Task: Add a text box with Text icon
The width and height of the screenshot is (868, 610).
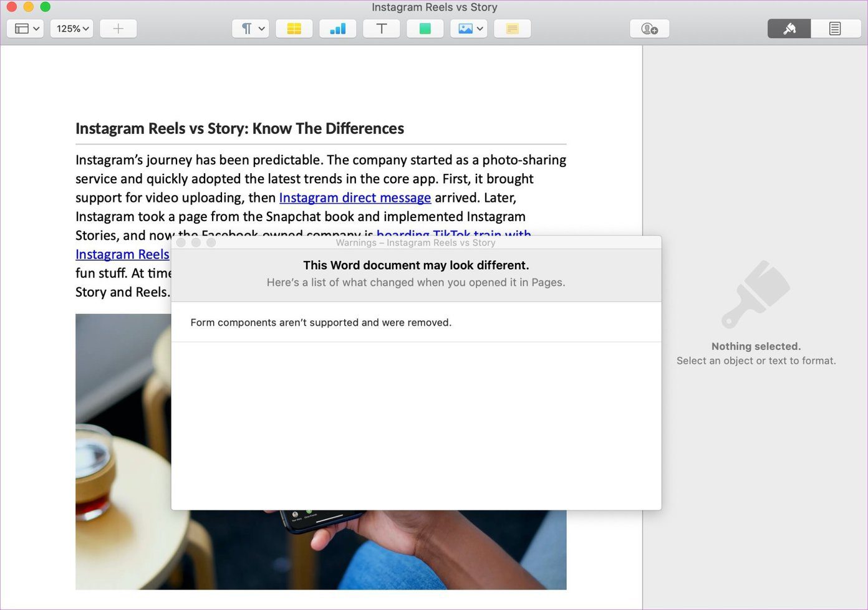Action: pyautogui.click(x=382, y=29)
